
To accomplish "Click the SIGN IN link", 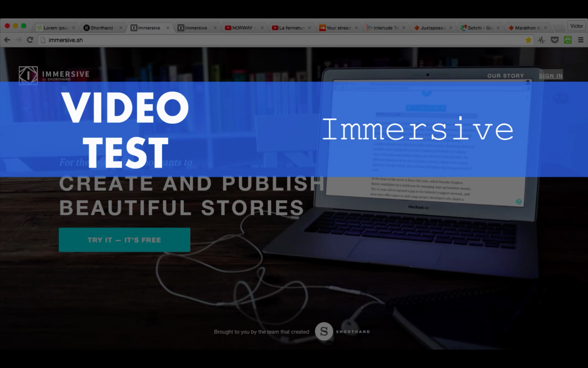I will [551, 76].
